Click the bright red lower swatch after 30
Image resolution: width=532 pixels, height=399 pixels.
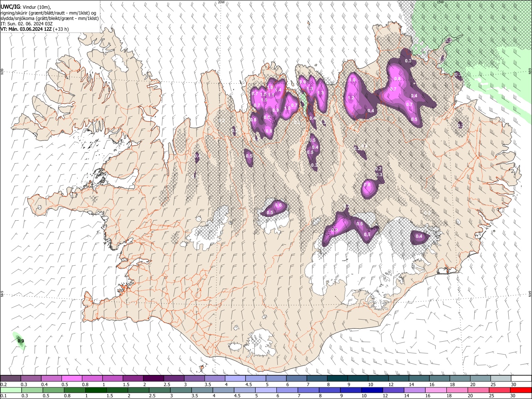pyautogui.click(x=521, y=390)
